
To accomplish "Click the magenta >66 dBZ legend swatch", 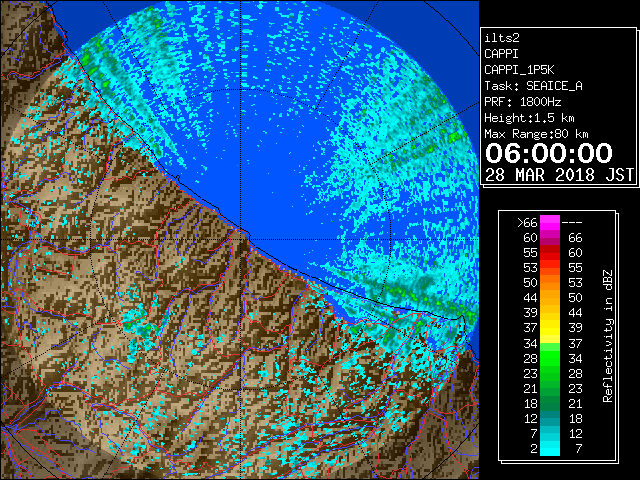I will pyautogui.click(x=550, y=223).
